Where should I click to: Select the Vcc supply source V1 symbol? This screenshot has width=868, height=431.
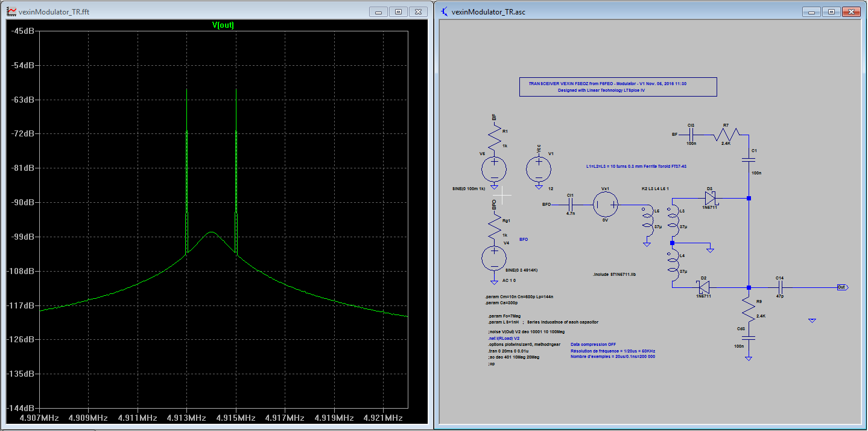tap(538, 170)
